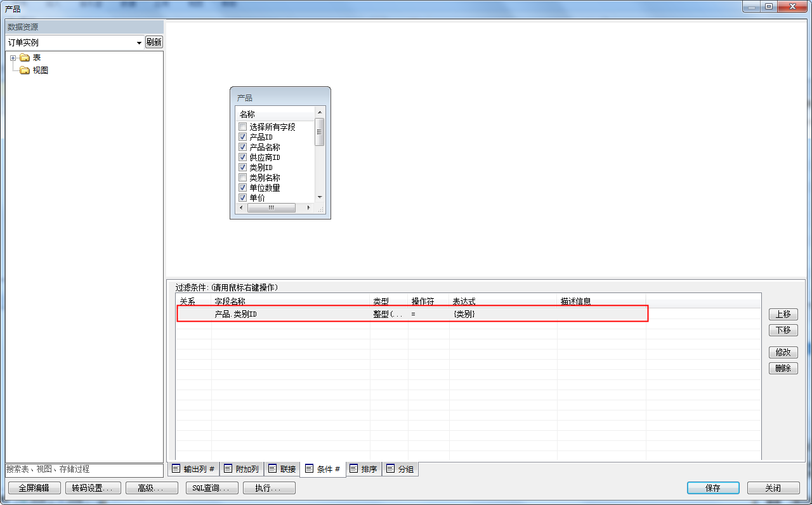Expand the 表 tree node
Screen dimensions: 812x505
pos(13,58)
